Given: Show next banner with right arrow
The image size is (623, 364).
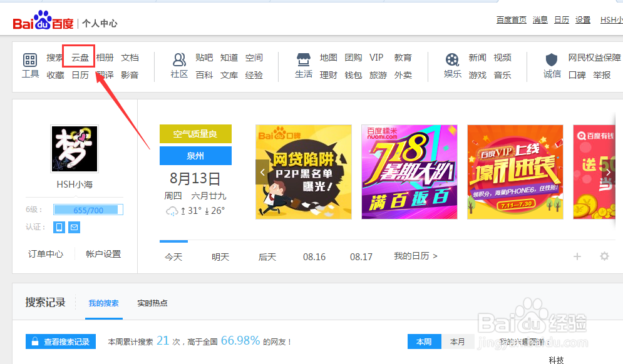Looking at the screenshot, I should (x=609, y=172).
